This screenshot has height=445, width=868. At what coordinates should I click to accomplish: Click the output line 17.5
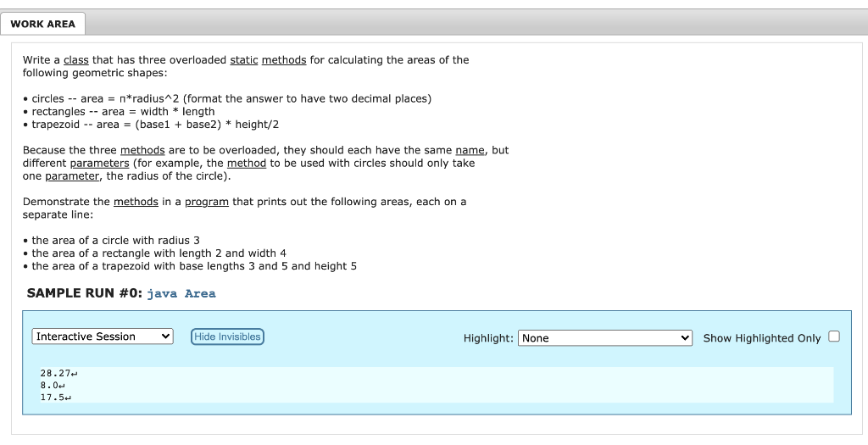(x=56, y=398)
